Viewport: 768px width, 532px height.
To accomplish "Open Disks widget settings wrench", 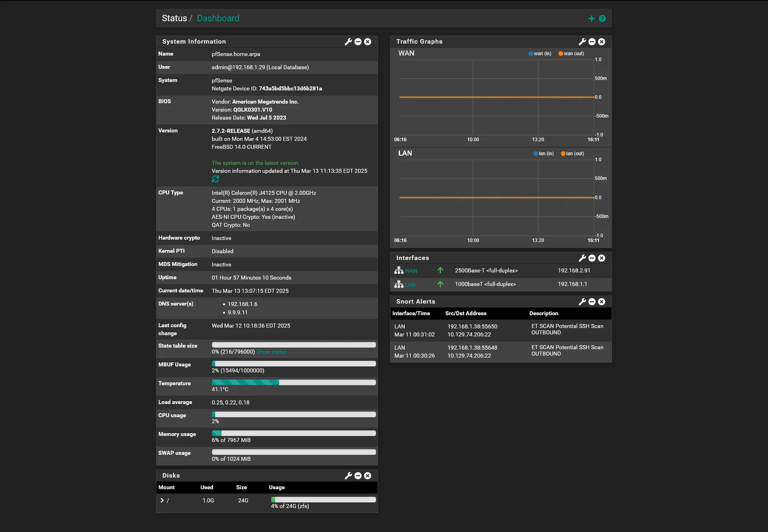I will pos(348,476).
